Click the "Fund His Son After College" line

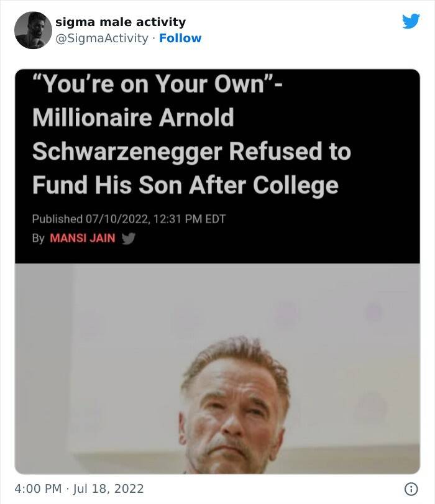pyautogui.click(x=186, y=185)
